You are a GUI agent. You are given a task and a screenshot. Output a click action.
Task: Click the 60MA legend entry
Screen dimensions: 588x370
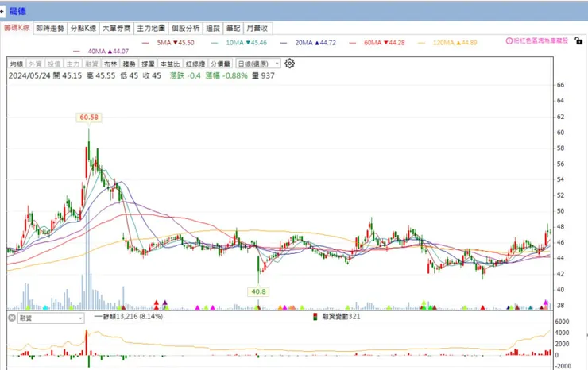tap(377, 43)
